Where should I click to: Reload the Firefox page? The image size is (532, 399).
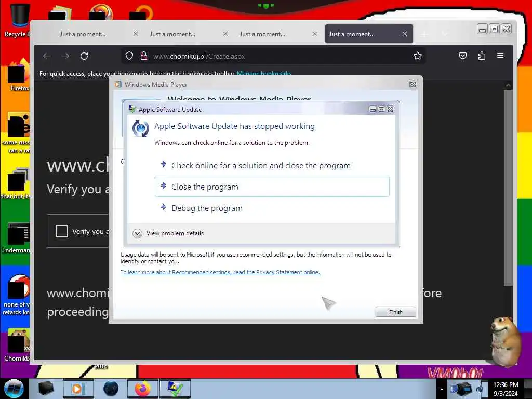(84, 56)
